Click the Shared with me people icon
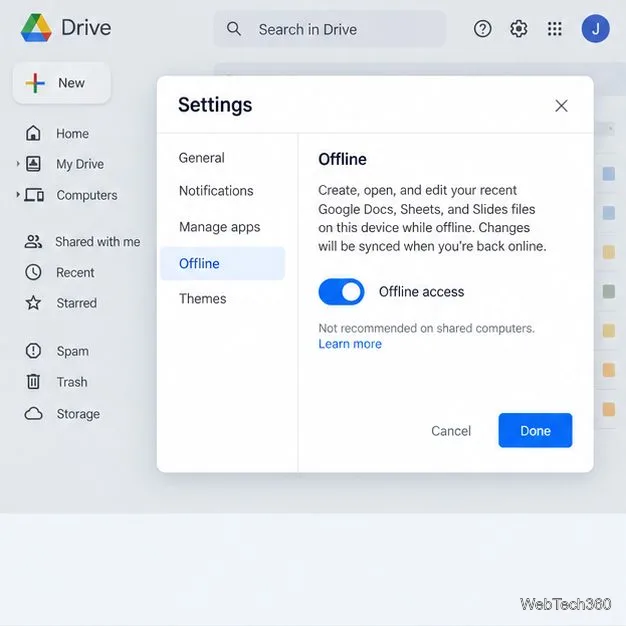The height and width of the screenshot is (626, 626). coord(33,242)
